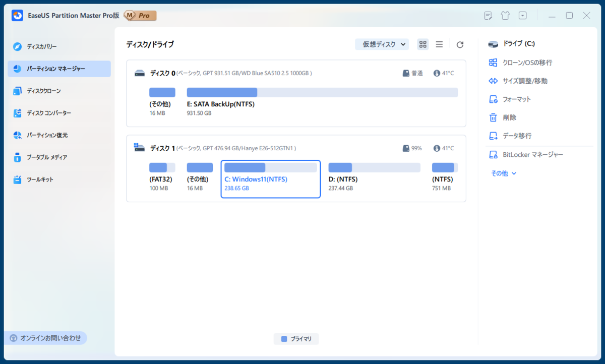
Task: Click the EaseUS app logo icon
Action: (18, 16)
